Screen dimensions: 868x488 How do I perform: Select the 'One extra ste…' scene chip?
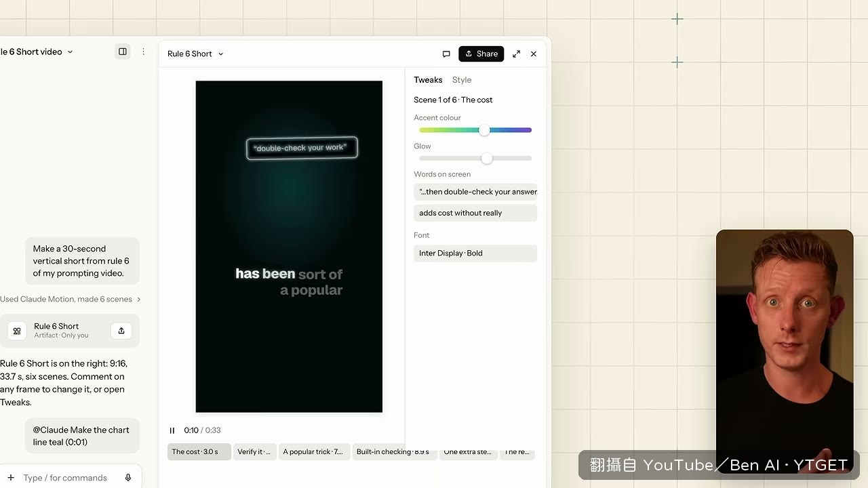[x=468, y=452]
